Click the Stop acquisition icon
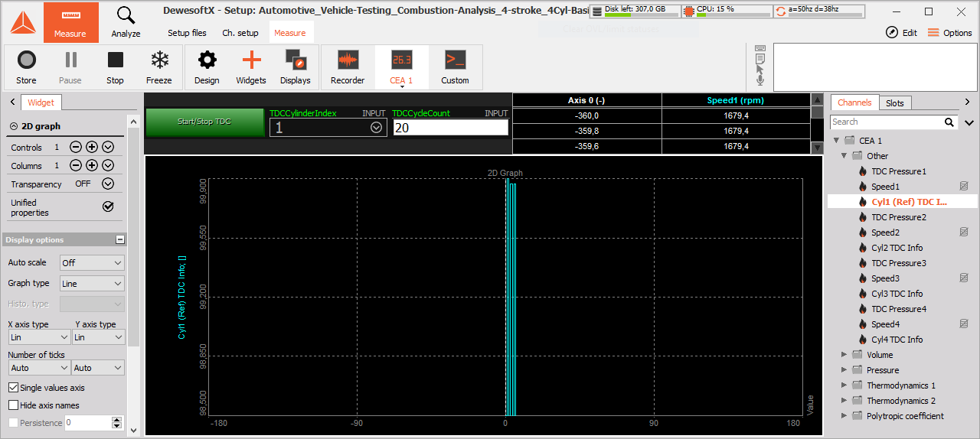 pyautogui.click(x=115, y=60)
